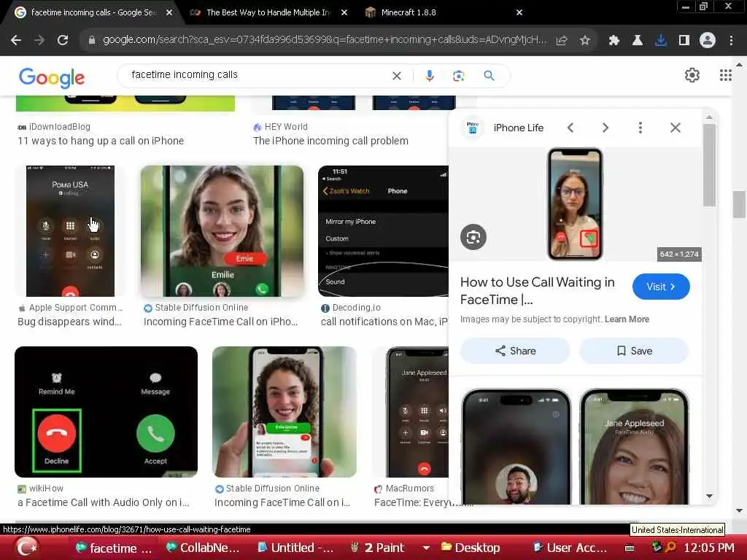Viewport: 747px width, 560px height.
Task: Open a Facetime Call with Audio Only caption
Action: [x=104, y=502]
